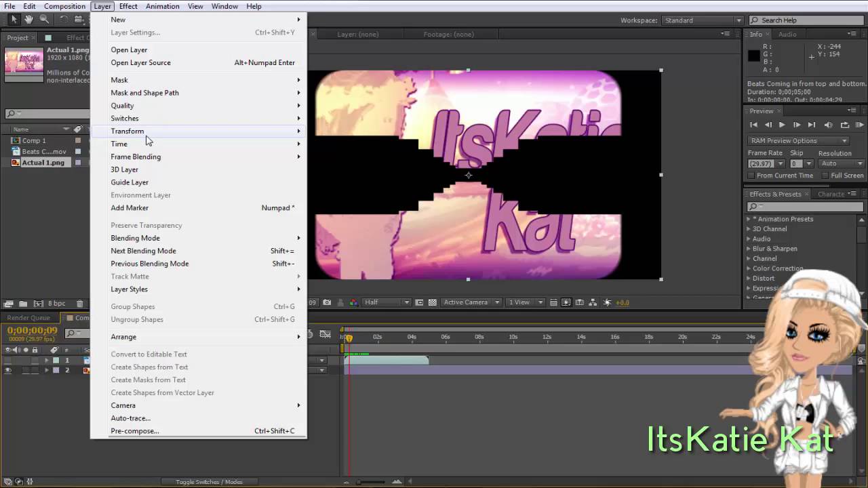Screen dimensions: 868x488
Task: Choose Pre-compose from Layer menu
Action: click(198, 431)
